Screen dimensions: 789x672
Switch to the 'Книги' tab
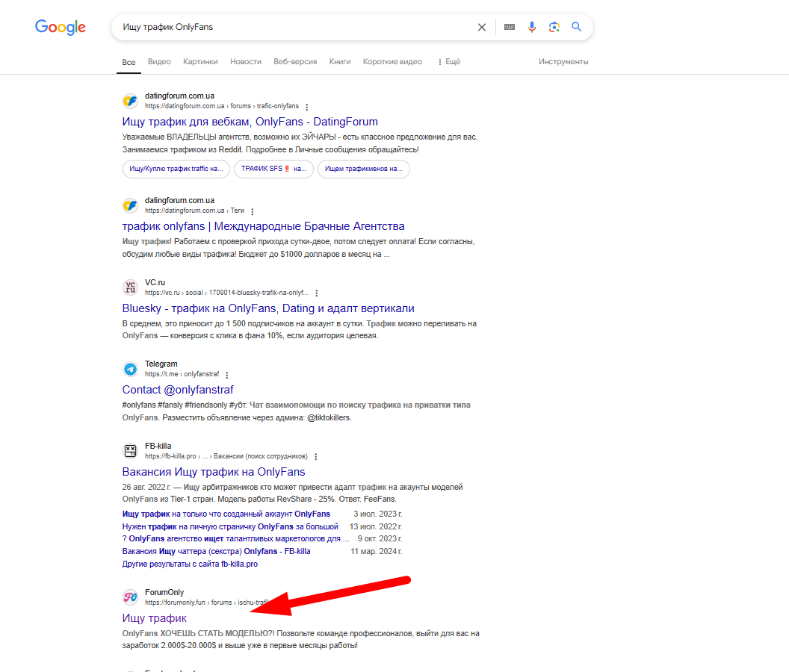(340, 61)
